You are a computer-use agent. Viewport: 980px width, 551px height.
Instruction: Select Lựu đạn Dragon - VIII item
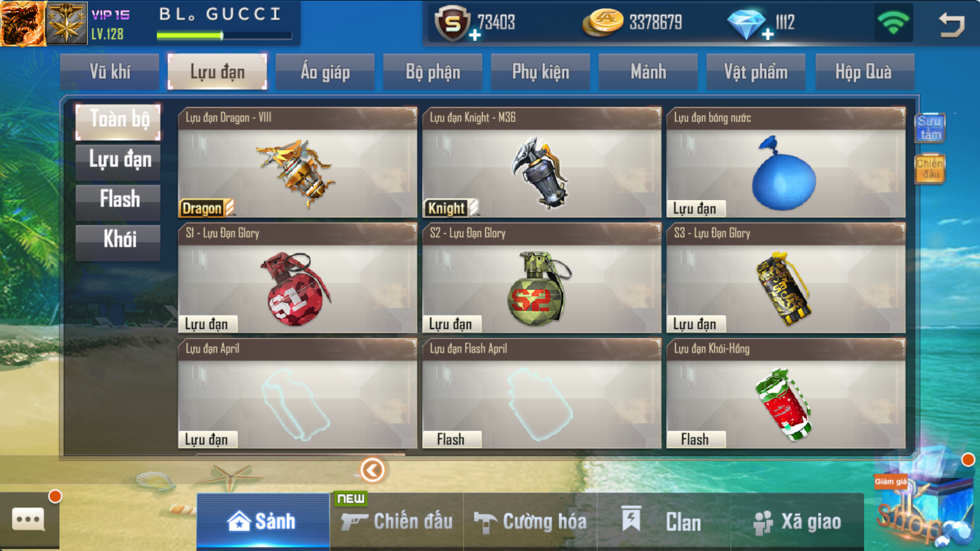pos(298,163)
